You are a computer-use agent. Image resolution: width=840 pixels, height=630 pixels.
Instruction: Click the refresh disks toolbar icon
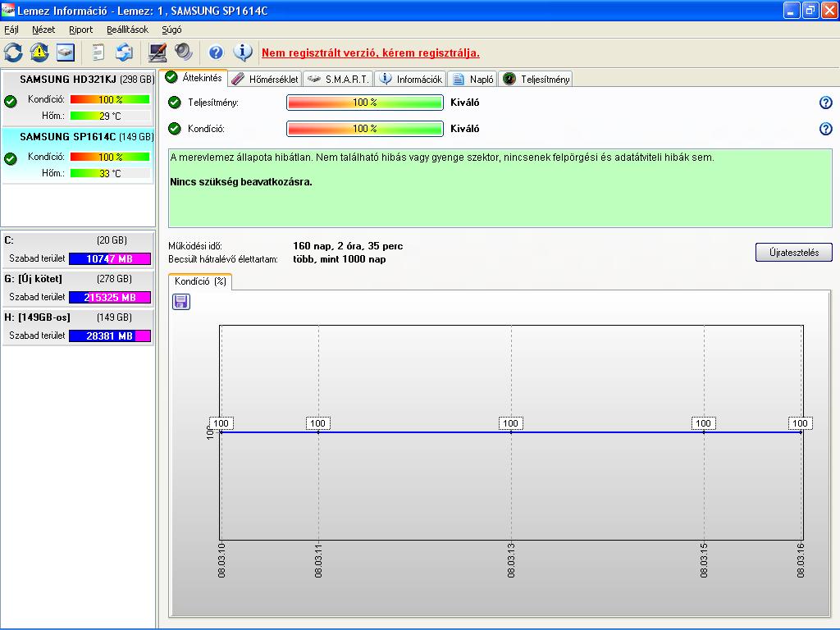(x=13, y=52)
